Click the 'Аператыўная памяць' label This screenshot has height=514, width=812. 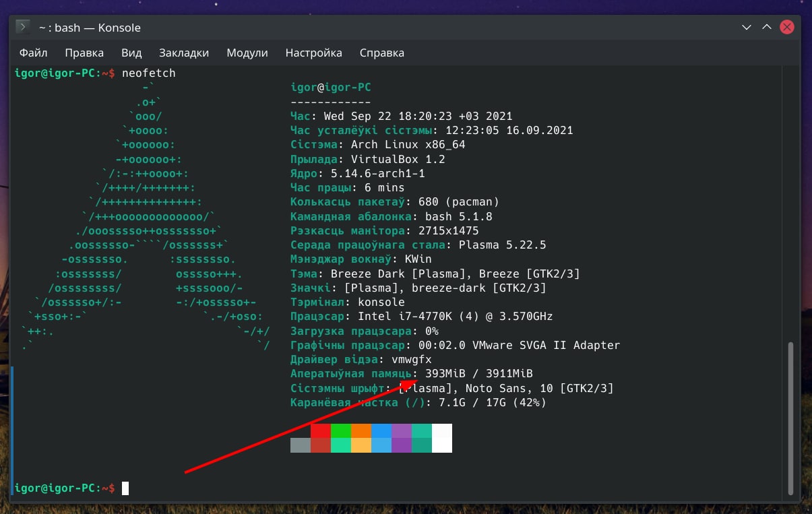[x=351, y=373]
